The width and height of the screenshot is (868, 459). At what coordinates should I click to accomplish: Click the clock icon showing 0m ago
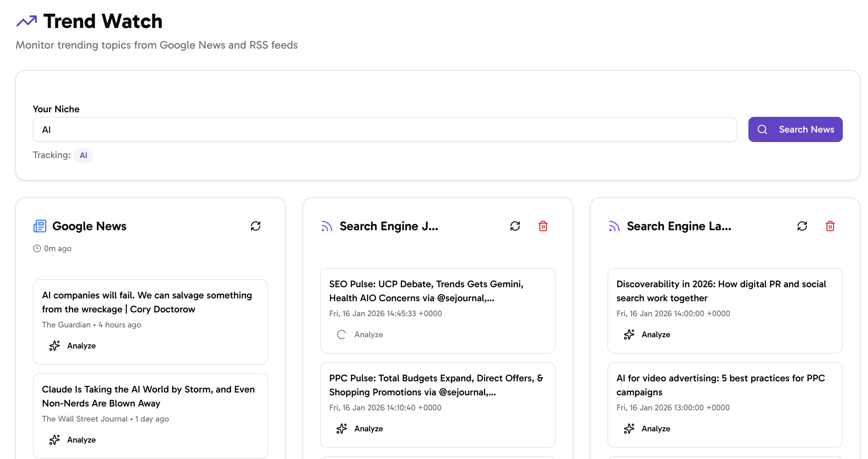coord(37,248)
